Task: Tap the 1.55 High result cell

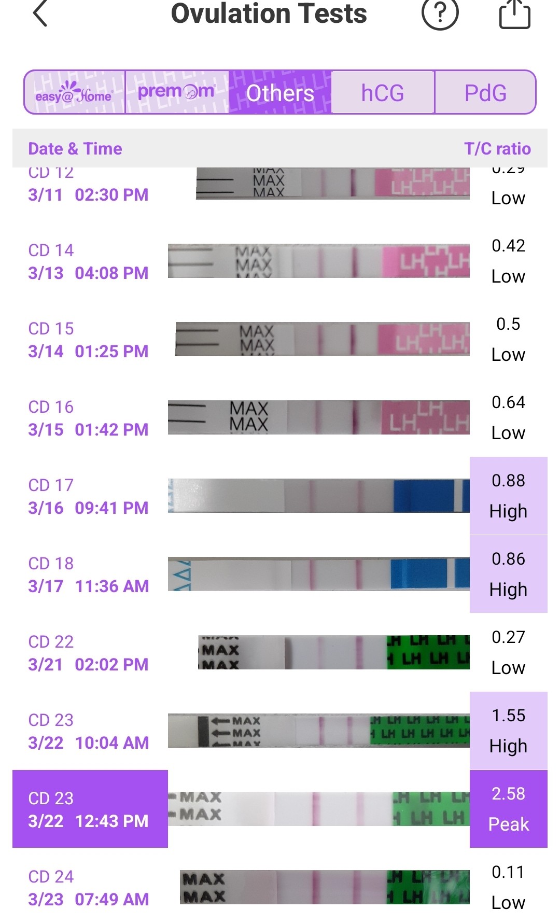Action: click(509, 731)
